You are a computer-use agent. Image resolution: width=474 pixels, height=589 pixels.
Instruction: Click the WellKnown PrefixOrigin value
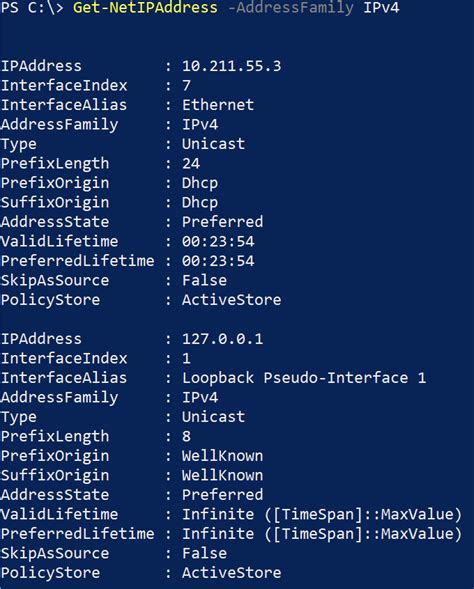(x=223, y=456)
